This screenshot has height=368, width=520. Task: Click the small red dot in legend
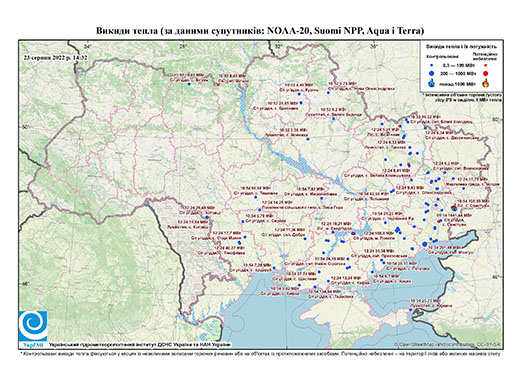pos(486,66)
